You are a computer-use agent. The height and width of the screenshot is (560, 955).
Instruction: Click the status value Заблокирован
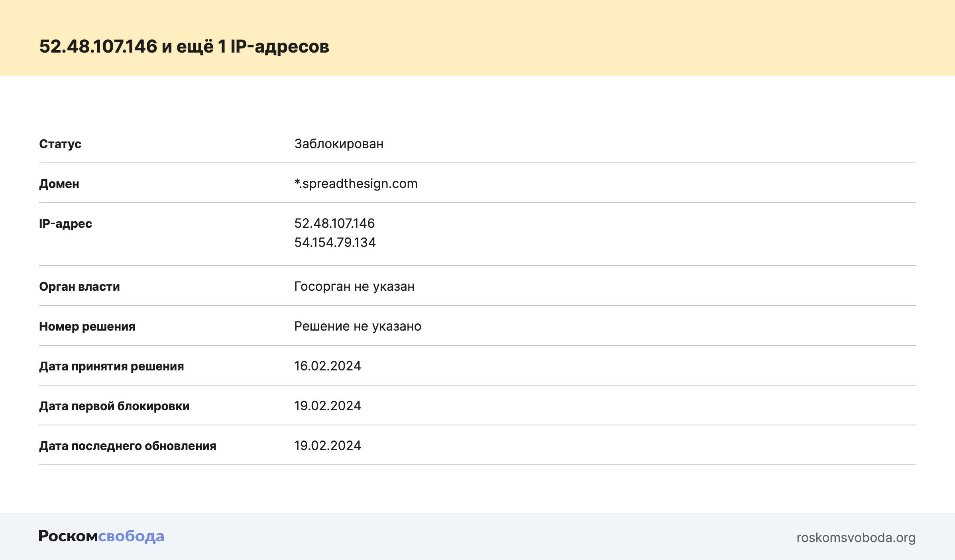point(339,144)
